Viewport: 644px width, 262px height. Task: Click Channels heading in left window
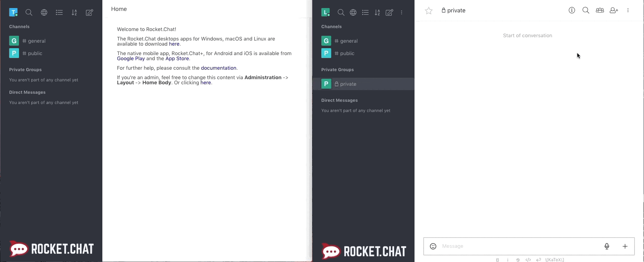coord(19,27)
